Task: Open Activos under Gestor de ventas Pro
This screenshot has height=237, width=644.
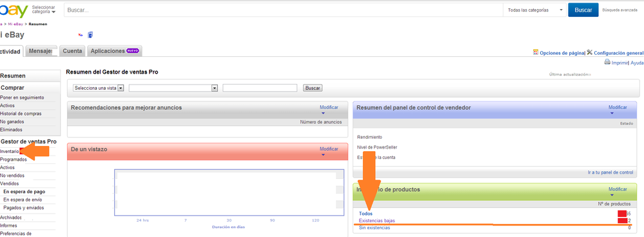Action: tap(7, 167)
